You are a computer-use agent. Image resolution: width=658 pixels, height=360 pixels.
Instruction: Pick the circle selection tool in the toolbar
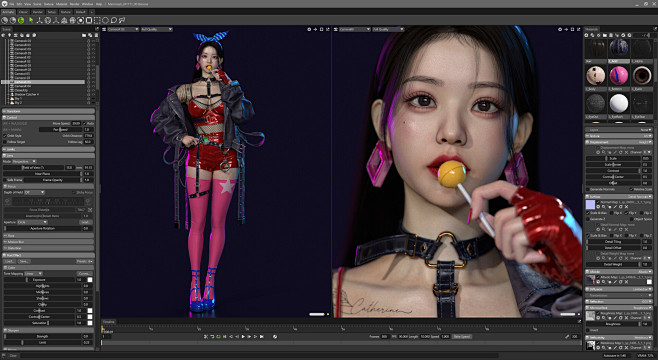[105, 20]
